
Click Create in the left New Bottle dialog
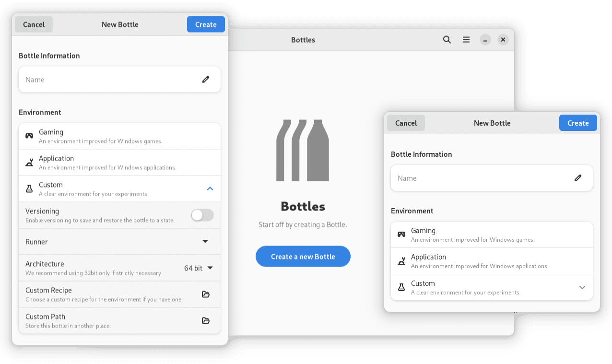[x=206, y=24]
